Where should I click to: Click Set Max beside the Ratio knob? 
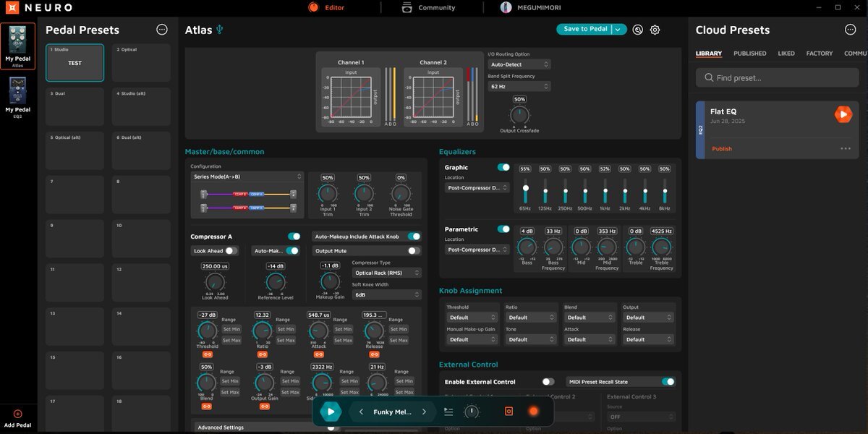pos(286,340)
